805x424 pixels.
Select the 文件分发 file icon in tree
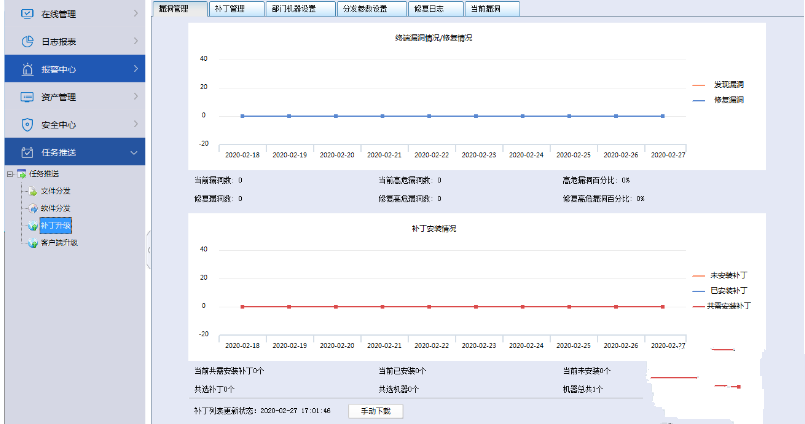(33, 191)
